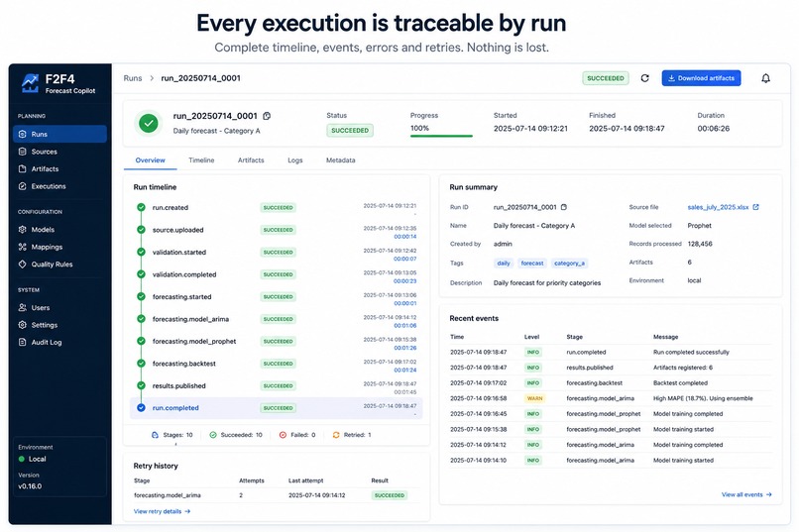Click Mappings sidebar icon
This screenshot has height=532, width=799.
(x=23, y=247)
